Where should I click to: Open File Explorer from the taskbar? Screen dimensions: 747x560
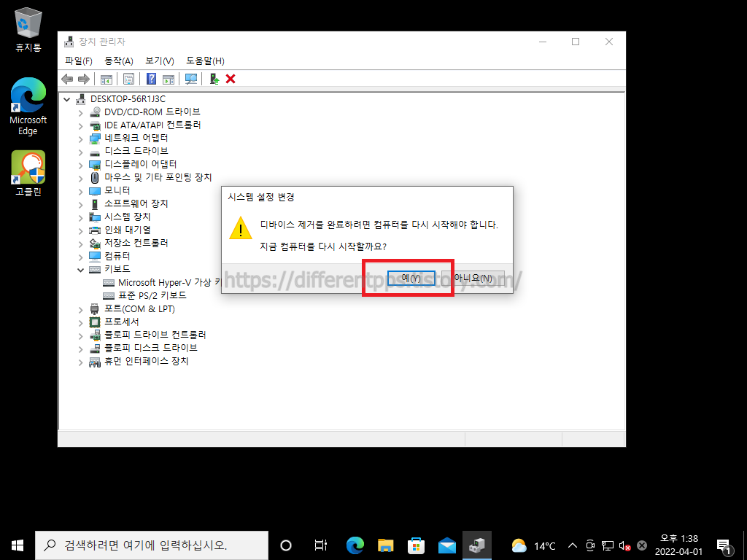click(385, 545)
